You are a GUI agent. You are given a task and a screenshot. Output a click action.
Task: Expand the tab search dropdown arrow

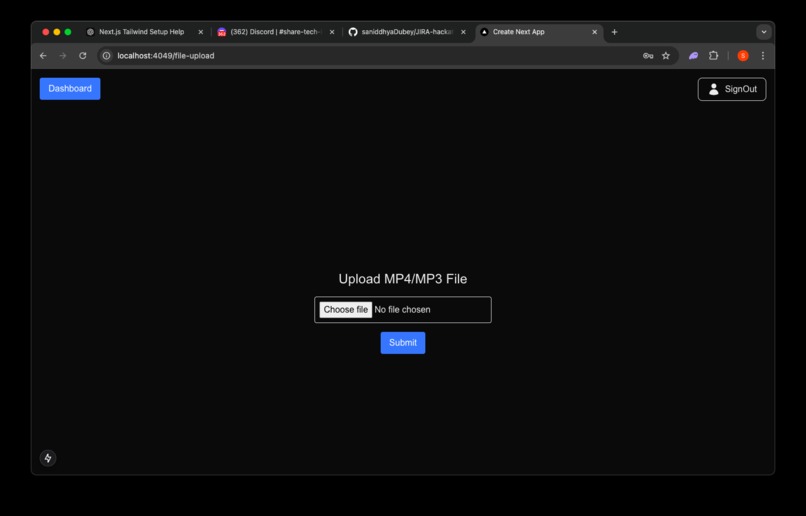pyautogui.click(x=764, y=32)
